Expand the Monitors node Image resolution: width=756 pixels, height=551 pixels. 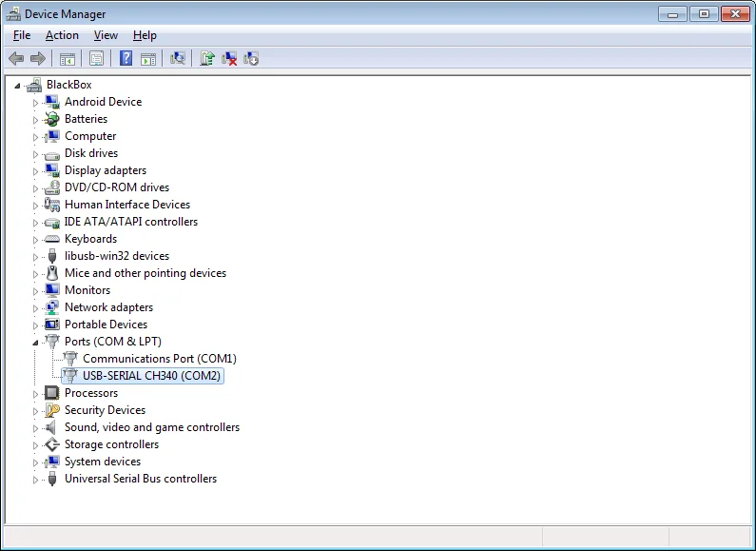(x=35, y=291)
